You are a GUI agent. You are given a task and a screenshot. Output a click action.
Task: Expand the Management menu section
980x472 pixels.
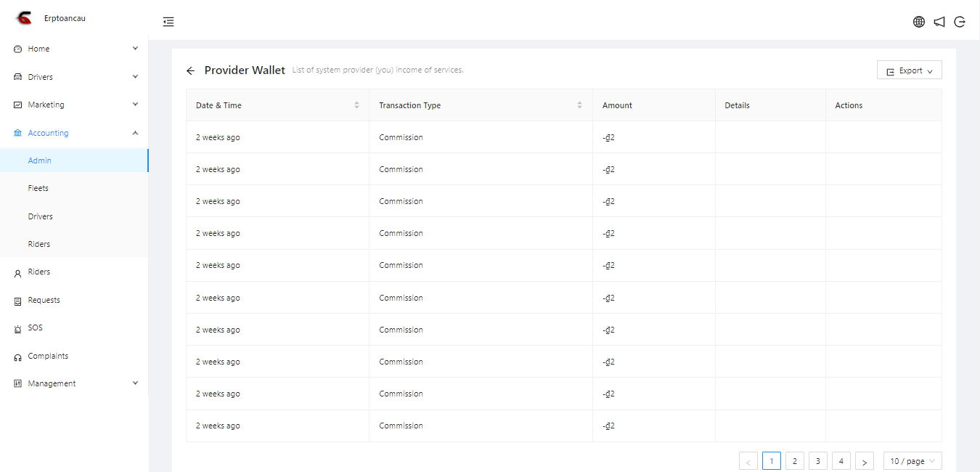(73, 383)
